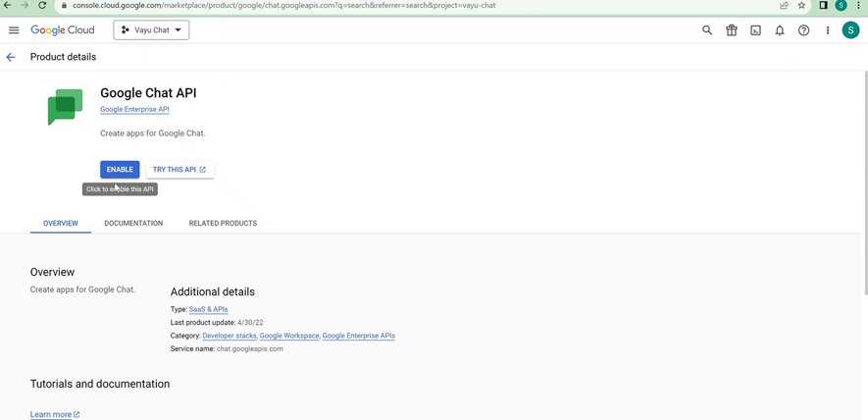The height and width of the screenshot is (420, 868).
Task: Click the share page icon in address bar
Action: (x=784, y=6)
